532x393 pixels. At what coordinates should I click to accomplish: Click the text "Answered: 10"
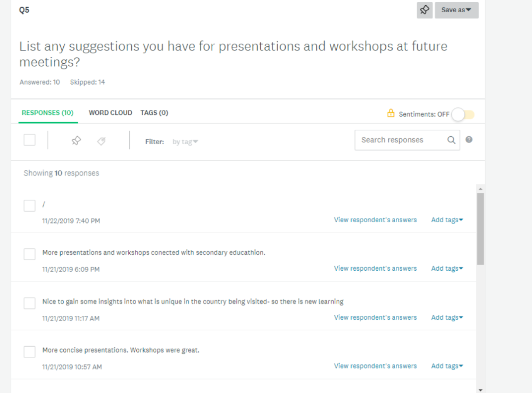(40, 82)
